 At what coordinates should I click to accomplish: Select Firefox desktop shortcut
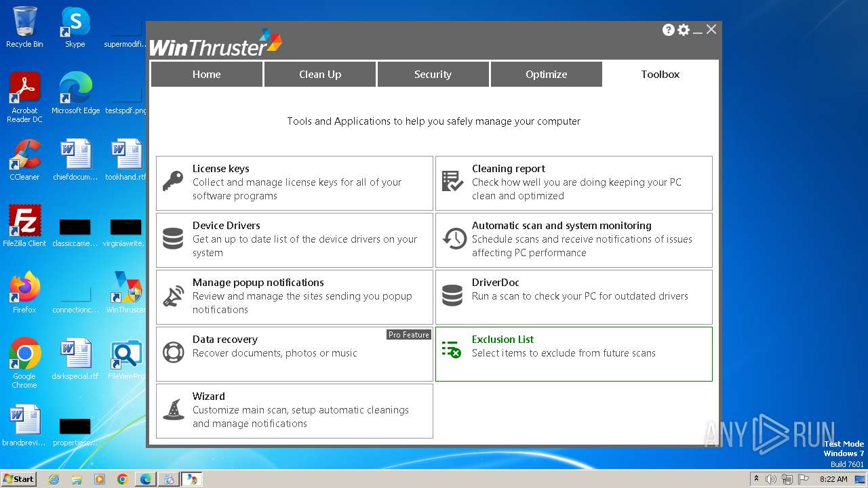click(24, 293)
